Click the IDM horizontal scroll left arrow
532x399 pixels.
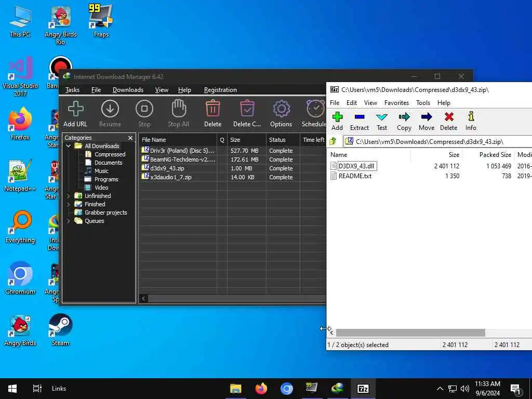143,299
